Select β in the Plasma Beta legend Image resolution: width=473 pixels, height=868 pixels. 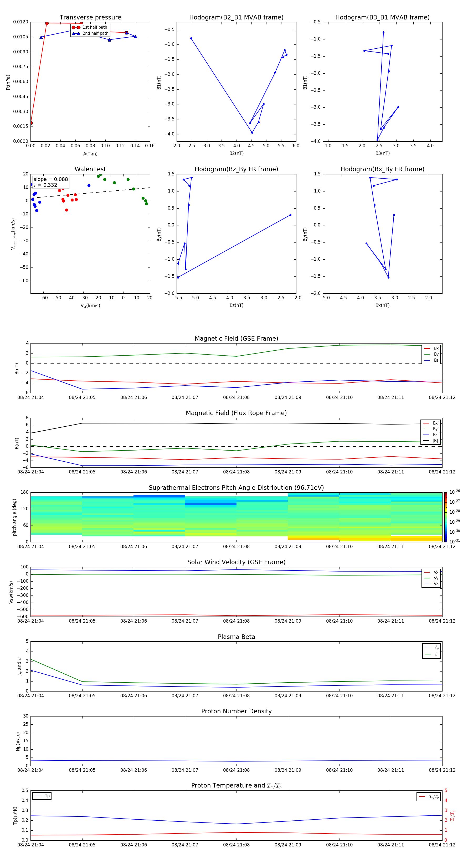point(431,654)
